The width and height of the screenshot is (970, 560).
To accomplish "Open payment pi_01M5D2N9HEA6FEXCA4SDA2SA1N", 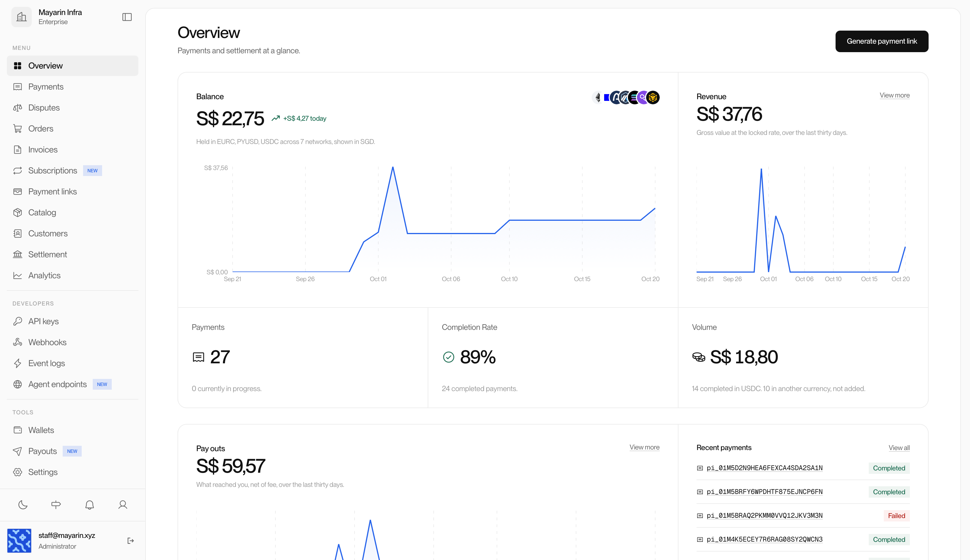I will [764, 468].
